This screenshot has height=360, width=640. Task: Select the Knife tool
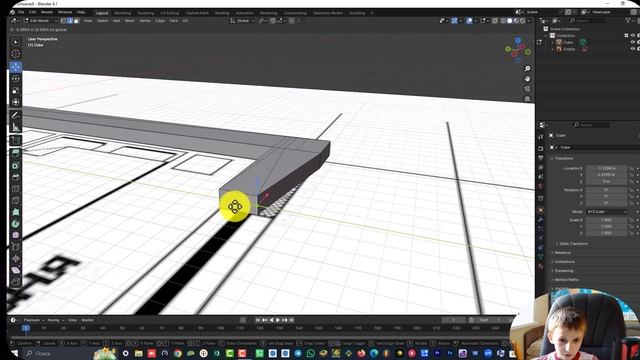(16, 200)
